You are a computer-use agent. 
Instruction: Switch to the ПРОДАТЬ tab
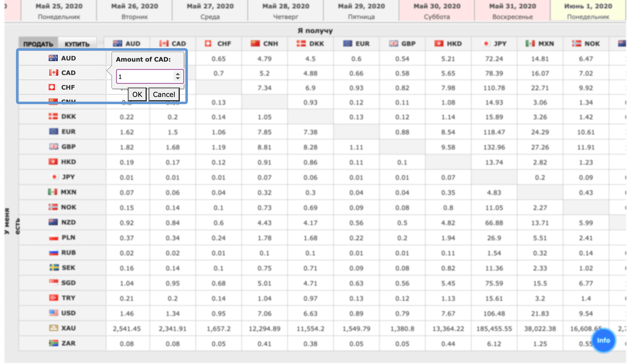(38, 44)
